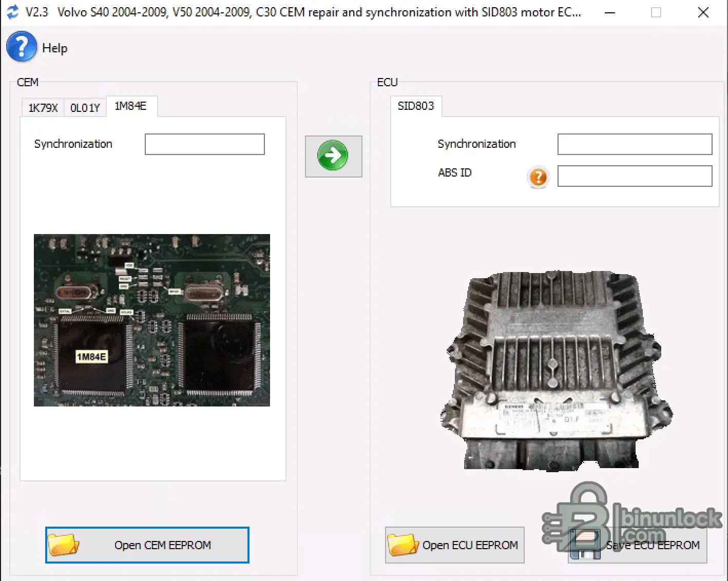The height and width of the screenshot is (581, 728).
Task: Focus the ABS ID input field
Action: [x=635, y=176]
